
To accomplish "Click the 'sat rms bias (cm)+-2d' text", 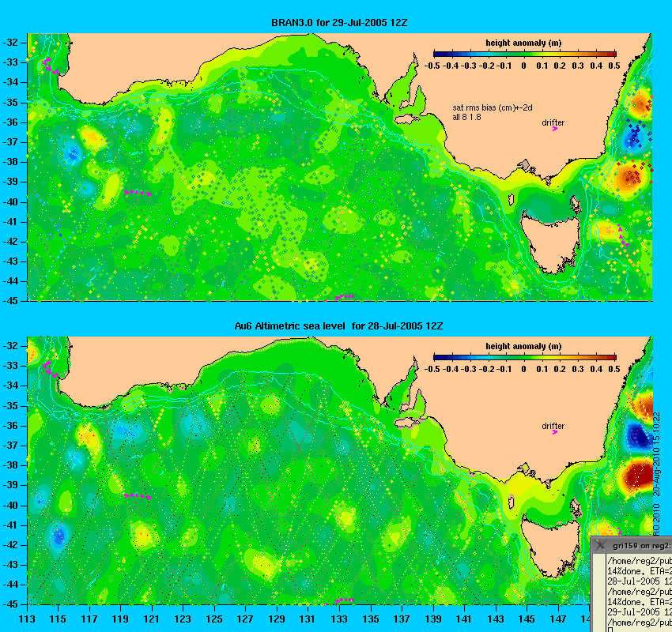I will click(493, 107).
